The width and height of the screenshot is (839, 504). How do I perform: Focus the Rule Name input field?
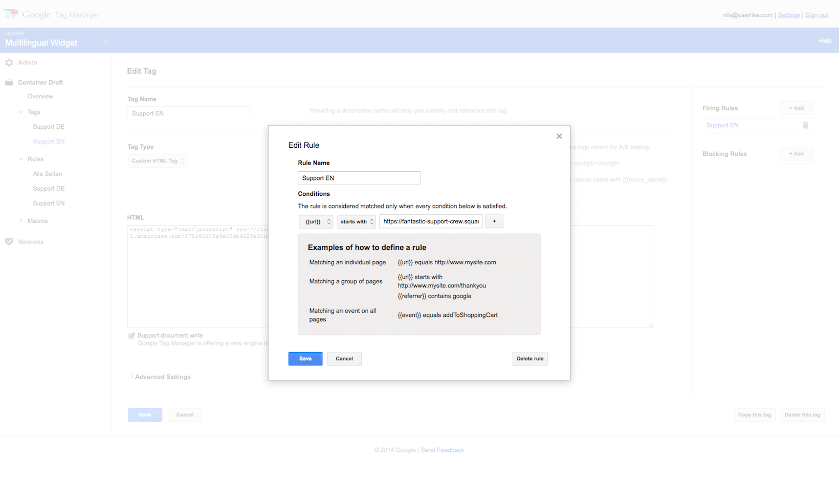click(x=359, y=178)
